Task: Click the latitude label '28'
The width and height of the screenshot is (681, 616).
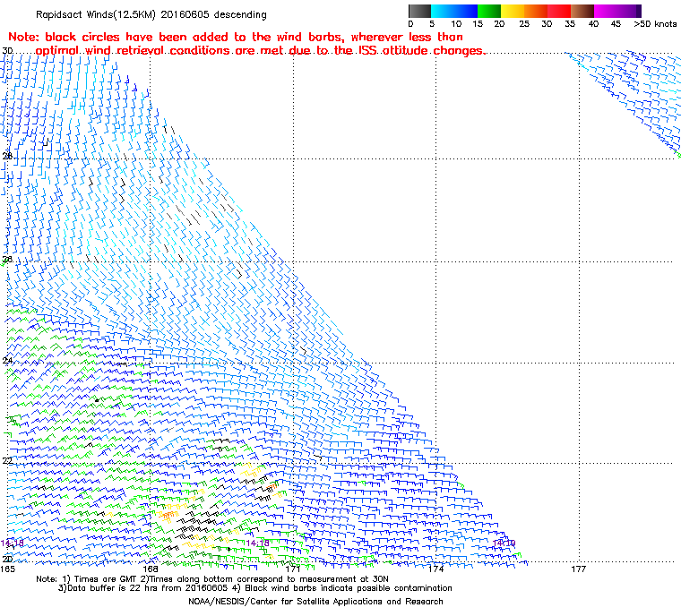Action: (7, 156)
